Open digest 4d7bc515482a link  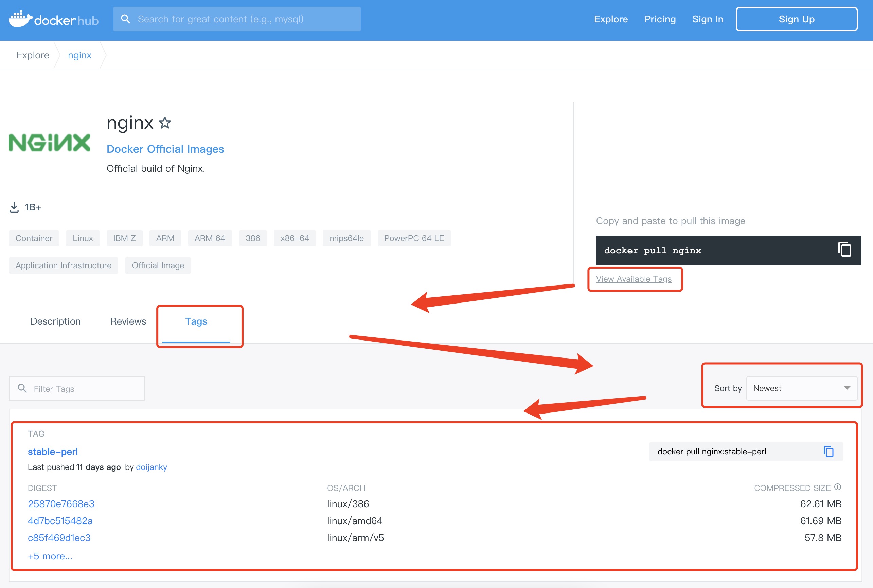tap(60, 521)
